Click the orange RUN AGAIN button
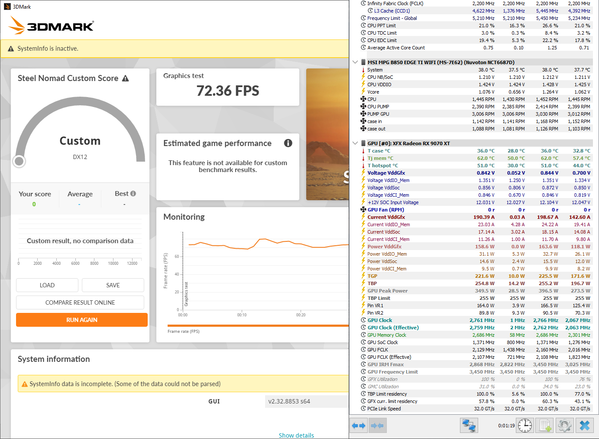The image size is (599, 439). [82, 320]
